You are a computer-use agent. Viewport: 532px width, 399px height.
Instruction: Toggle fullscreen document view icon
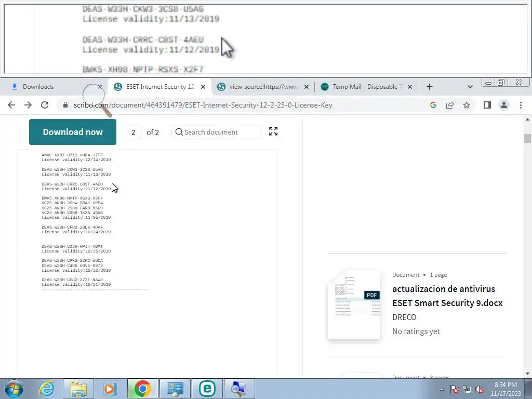click(x=273, y=131)
